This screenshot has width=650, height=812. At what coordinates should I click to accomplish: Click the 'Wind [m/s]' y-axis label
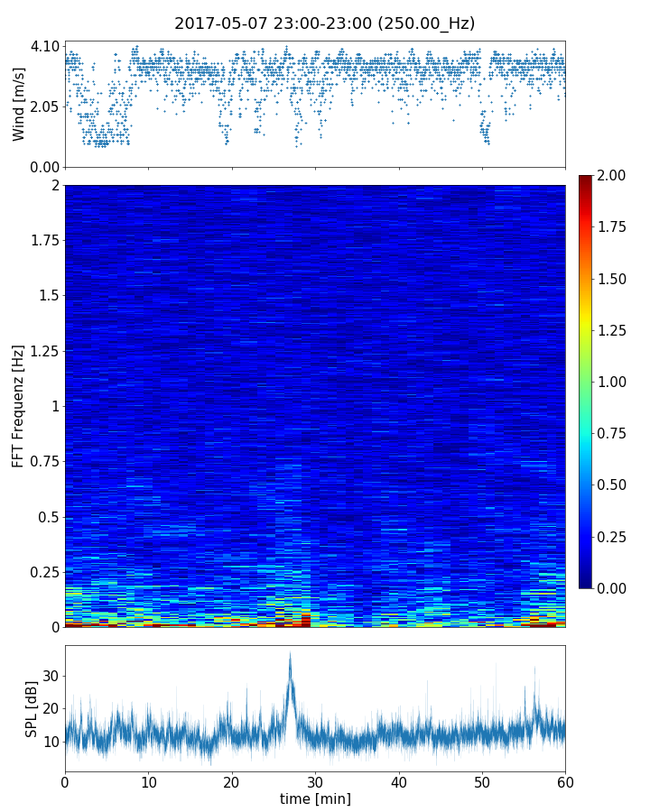click(x=19, y=104)
